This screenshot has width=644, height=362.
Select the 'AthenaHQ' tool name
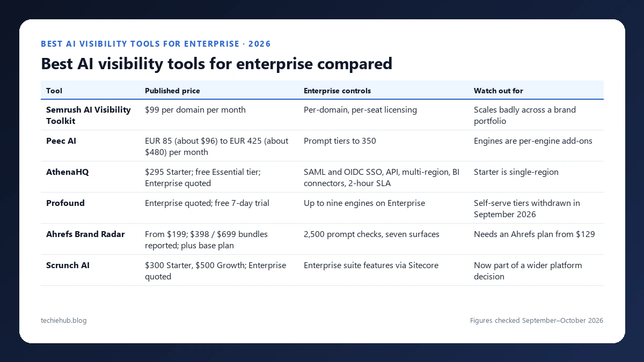[67, 172]
